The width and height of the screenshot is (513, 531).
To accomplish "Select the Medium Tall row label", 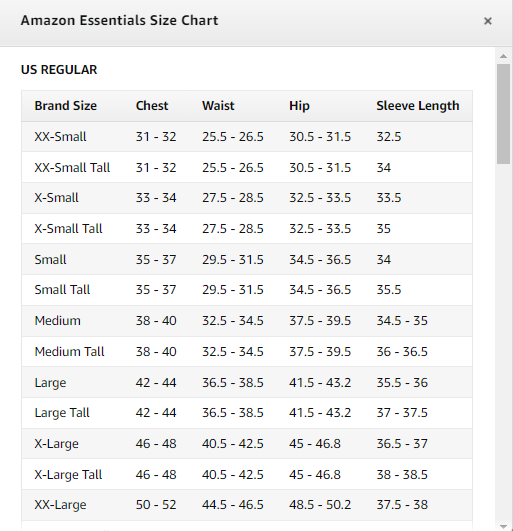I will click(x=69, y=352).
